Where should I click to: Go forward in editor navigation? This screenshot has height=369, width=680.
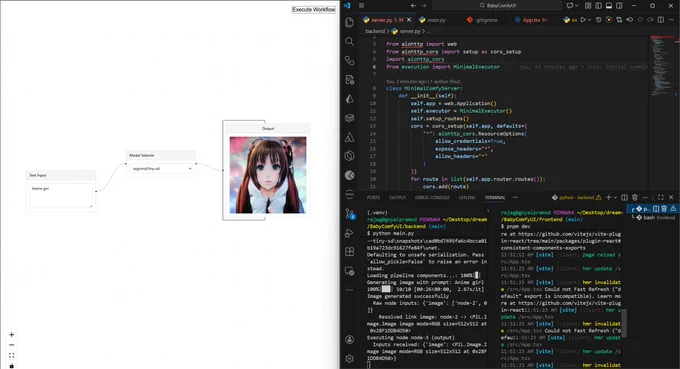424,6
